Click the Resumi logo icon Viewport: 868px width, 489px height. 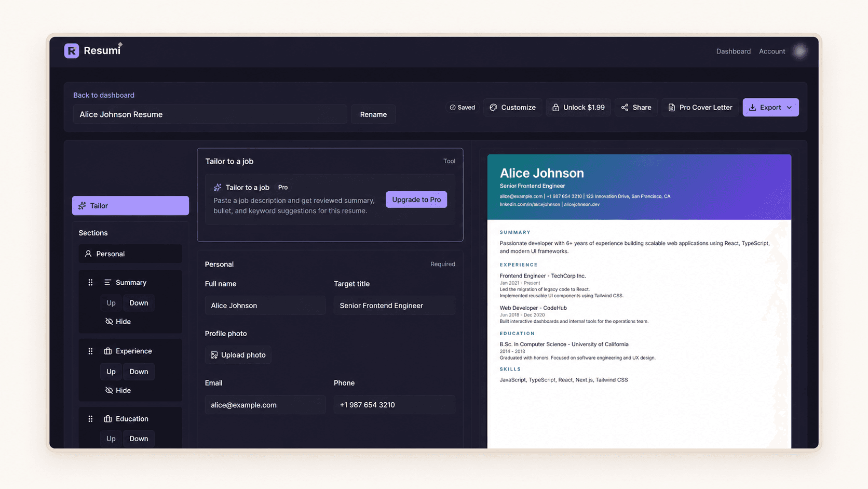[72, 51]
